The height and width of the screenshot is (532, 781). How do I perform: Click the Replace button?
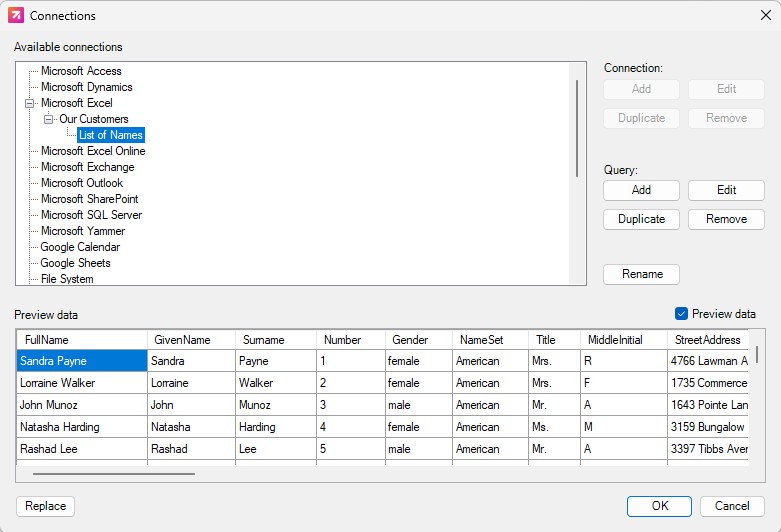tap(45, 506)
